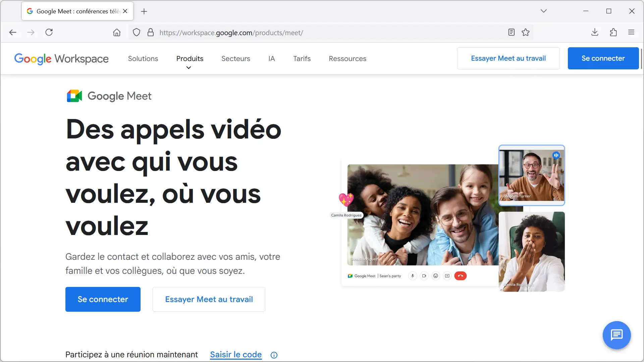Click the emoji reaction icon in illustration
This screenshot has width=644, height=362.
click(x=435, y=276)
